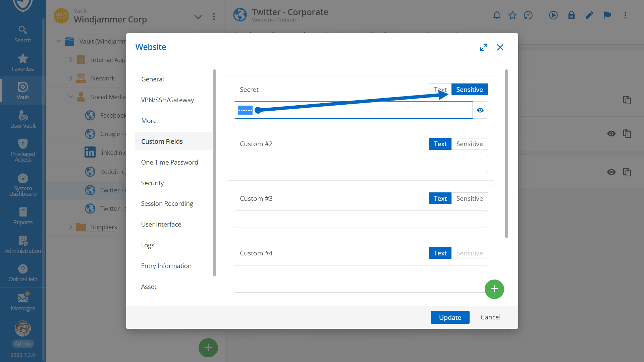Screen dimensions: 644x362
Task: Select the Session Recording section
Action: 167,203
